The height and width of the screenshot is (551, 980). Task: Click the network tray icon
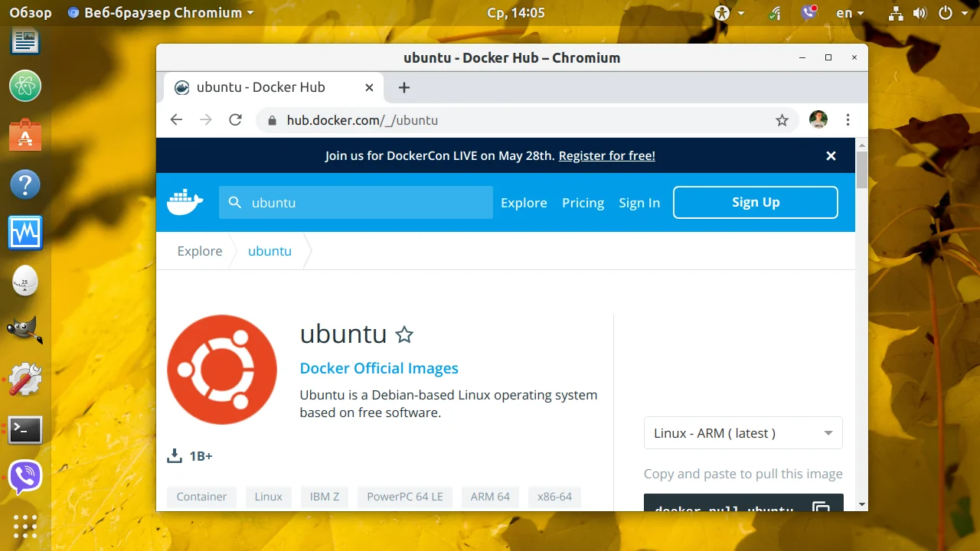pyautogui.click(x=897, y=13)
